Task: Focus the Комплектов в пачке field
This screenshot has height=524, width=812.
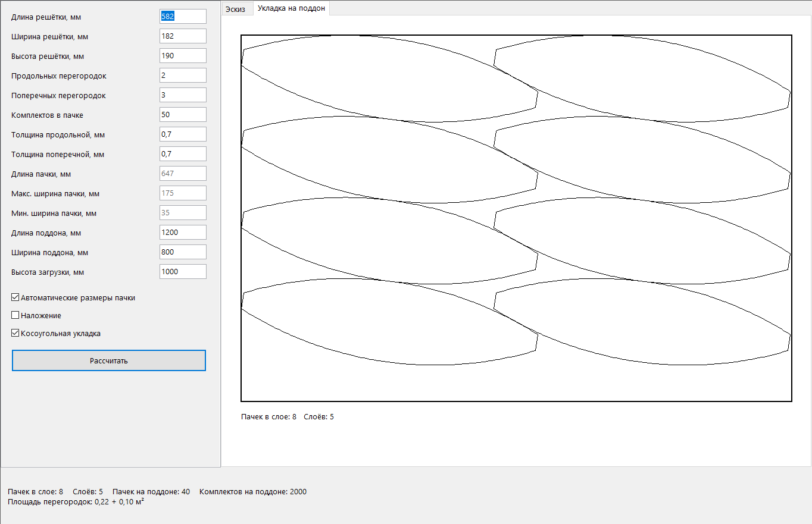Action: [x=183, y=115]
